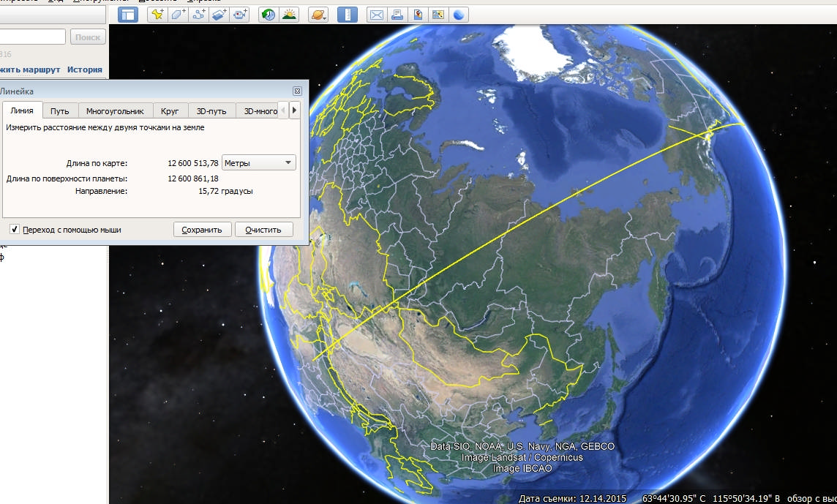The height and width of the screenshot is (504, 837).
Task: Add a polygon using toolbar icon
Action: tap(178, 15)
